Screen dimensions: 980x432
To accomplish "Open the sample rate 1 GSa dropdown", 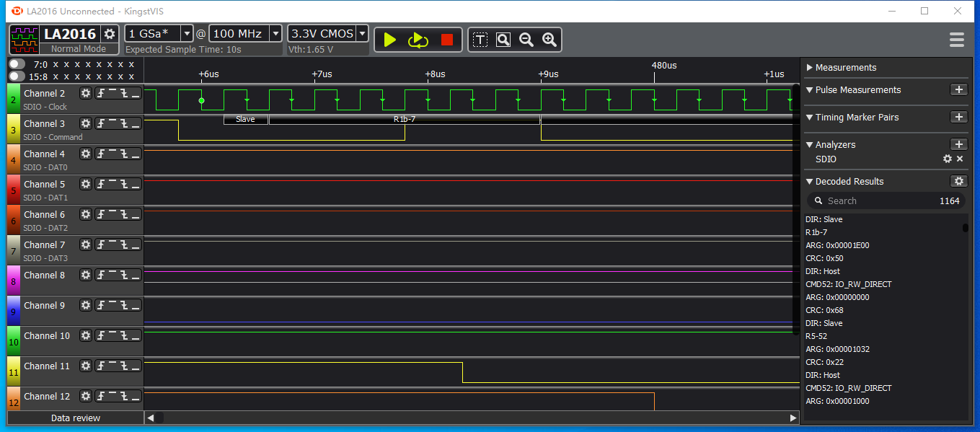I will [185, 32].
